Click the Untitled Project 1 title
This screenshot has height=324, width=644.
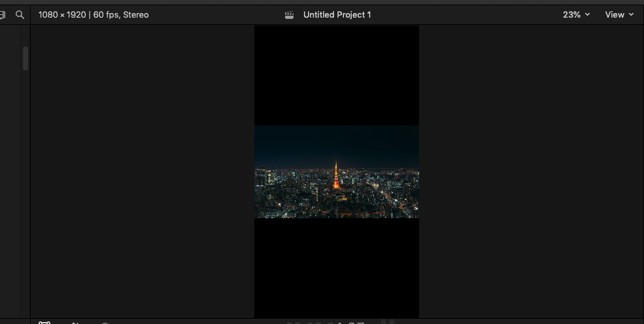[337, 14]
